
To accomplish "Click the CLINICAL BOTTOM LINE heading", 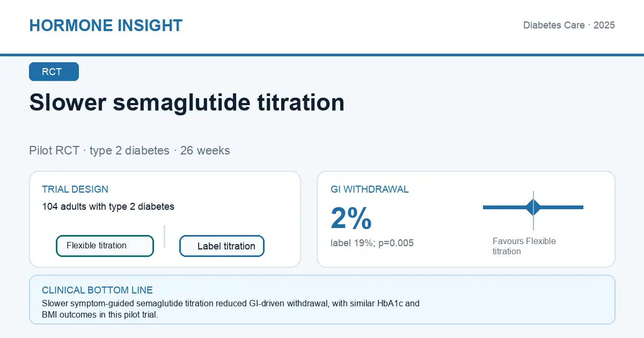I will pyautogui.click(x=97, y=290).
